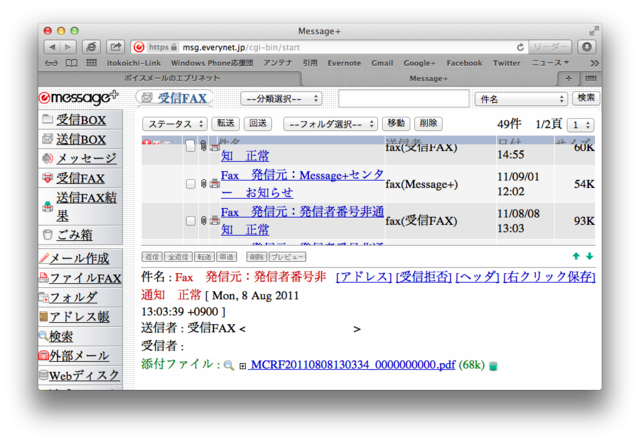Add a new tab with plus button
Viewport: 640px width, 443px height.
click(x=569, y=78)
